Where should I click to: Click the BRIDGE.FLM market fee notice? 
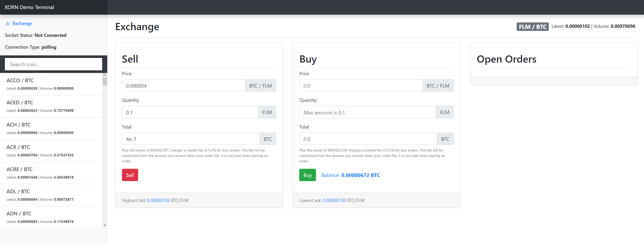pos(372,156)
